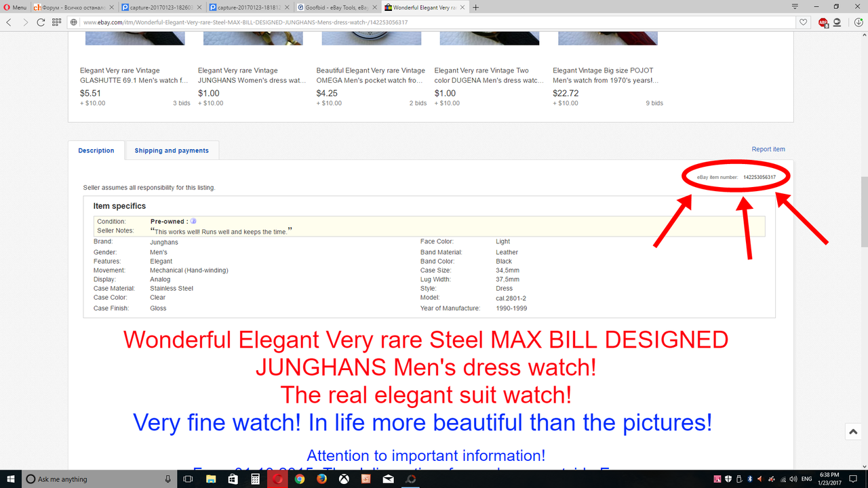Open Google Chrome from the taskbar
Screen dimensions: 868x488
click(300, 479)
